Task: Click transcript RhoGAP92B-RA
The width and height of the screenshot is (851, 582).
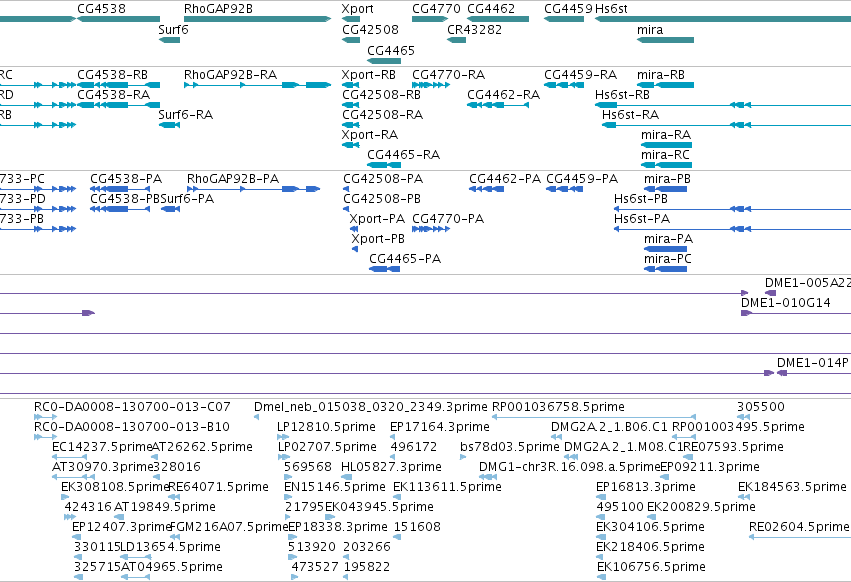Action: [x=231, y=74]
